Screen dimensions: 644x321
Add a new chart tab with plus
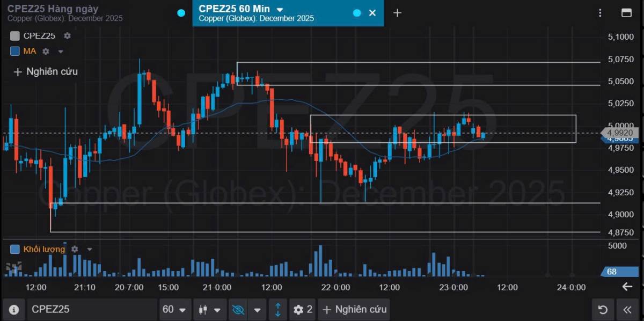(397, 13)
